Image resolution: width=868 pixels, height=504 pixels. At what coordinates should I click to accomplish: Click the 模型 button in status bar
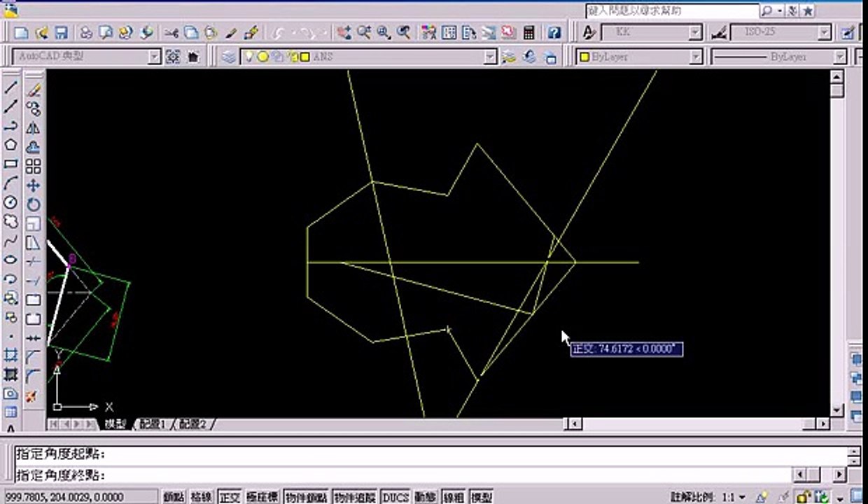[x=482, y=497]
